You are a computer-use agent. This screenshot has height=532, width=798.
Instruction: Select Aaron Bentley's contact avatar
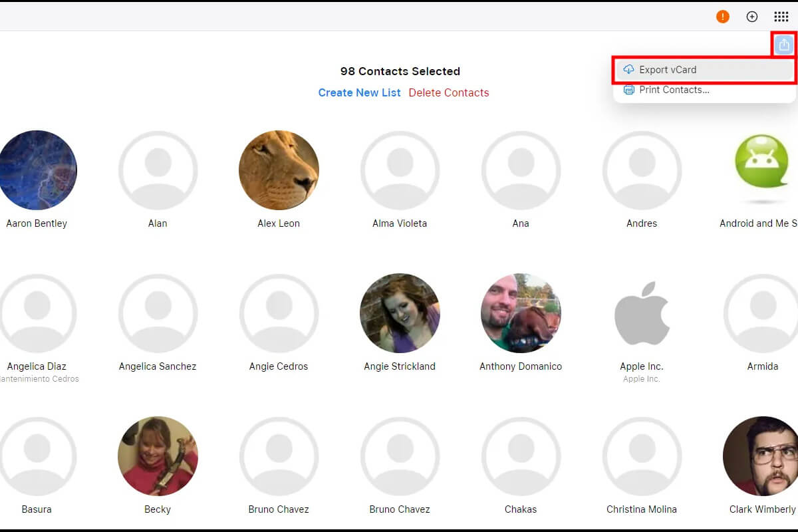pos(37,170)
